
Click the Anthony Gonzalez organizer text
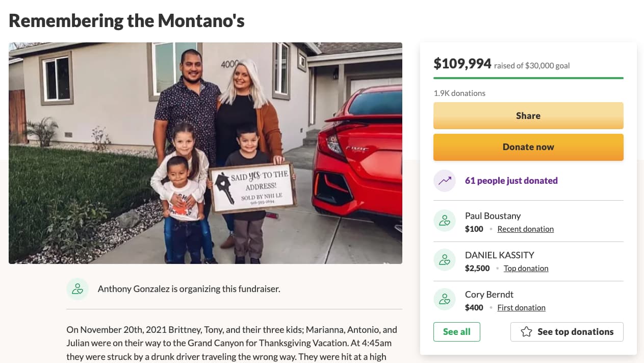tap(189, 289)
